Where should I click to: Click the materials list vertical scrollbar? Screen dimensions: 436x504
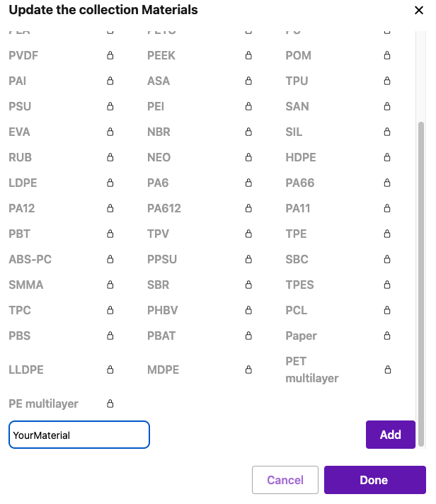[x=421, y=283]
